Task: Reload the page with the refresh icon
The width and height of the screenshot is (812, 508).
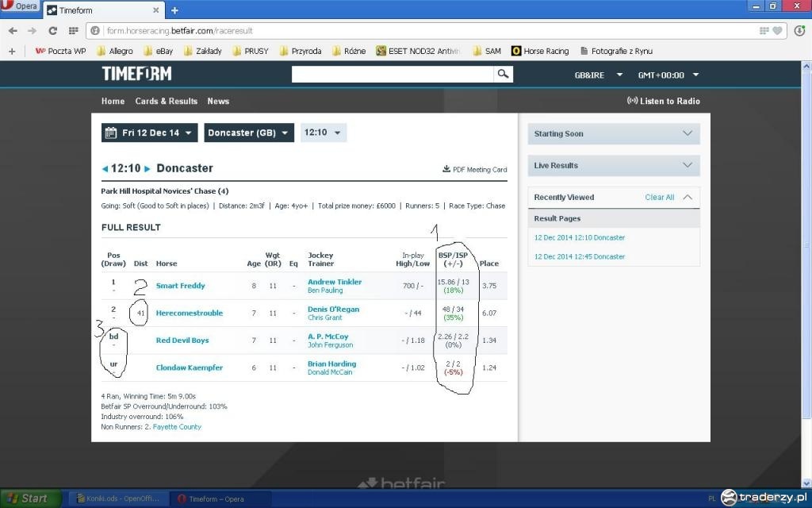Action: click(52, 31)
